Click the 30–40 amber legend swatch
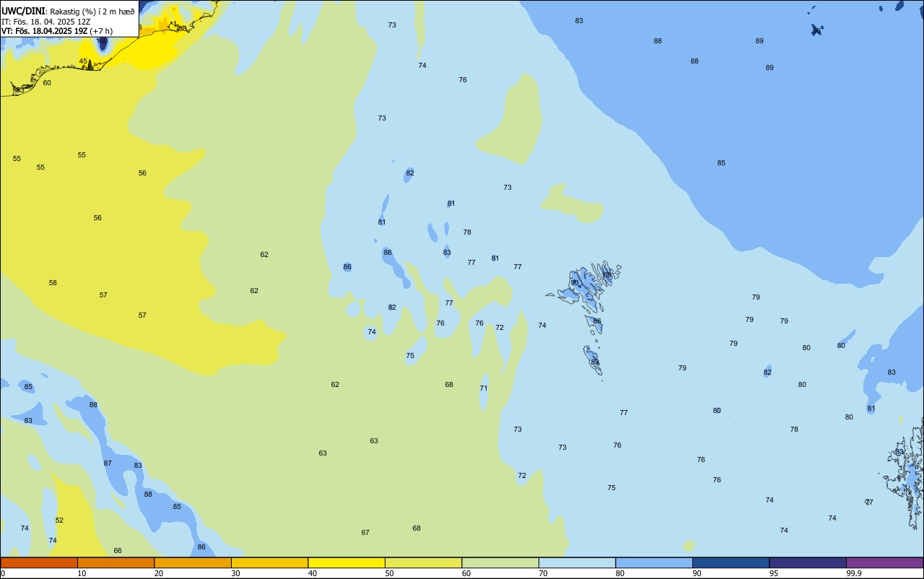This screenshot has width=924, height=579. pyautogui.click(x=269, y=562)
